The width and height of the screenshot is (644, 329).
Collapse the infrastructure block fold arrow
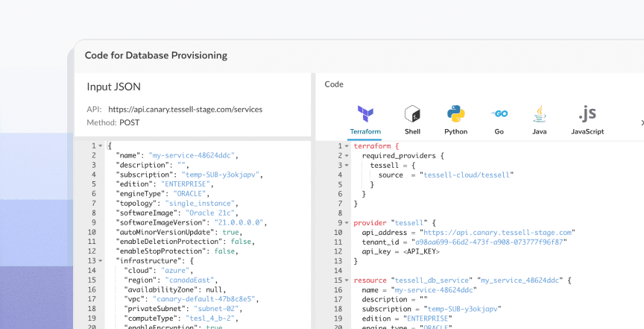[100, 260]
